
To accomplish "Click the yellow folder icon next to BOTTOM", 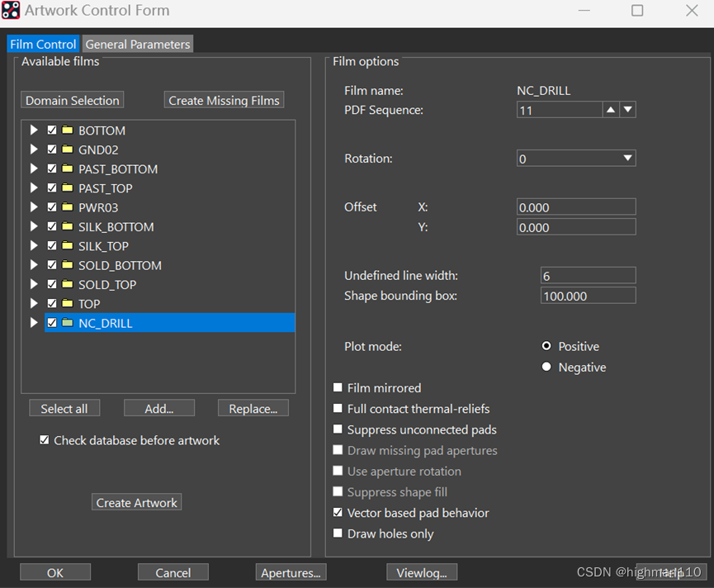I will [68, 130].
